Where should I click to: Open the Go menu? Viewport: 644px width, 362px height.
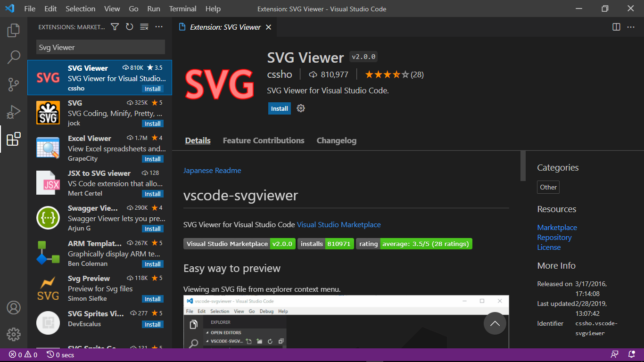click(133, 8)
